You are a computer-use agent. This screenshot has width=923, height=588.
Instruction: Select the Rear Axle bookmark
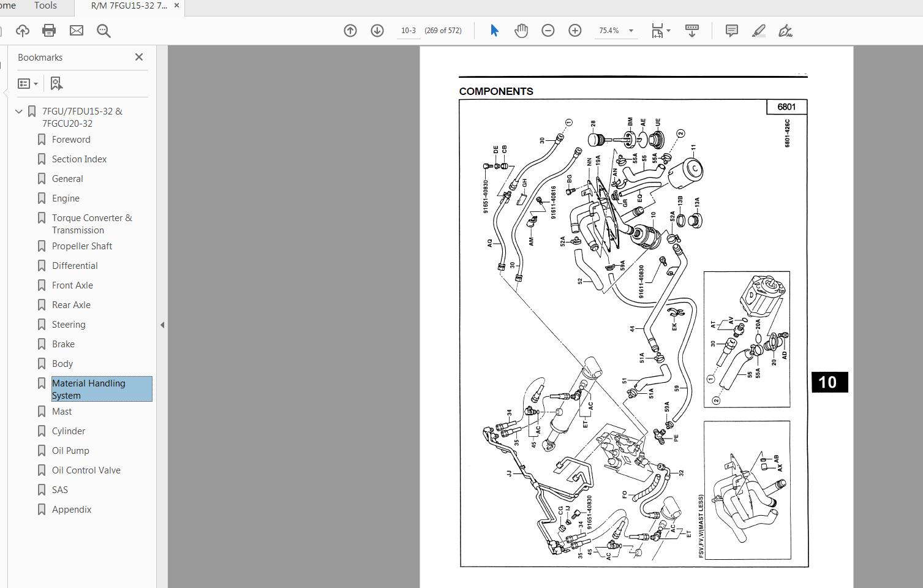point(71,305)
